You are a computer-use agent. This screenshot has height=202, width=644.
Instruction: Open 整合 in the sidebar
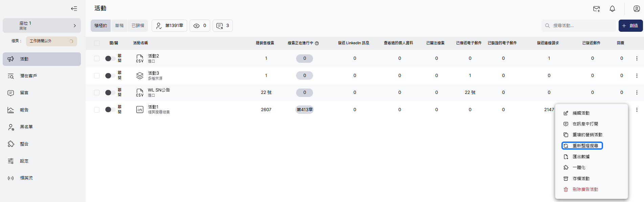[24, 144]
